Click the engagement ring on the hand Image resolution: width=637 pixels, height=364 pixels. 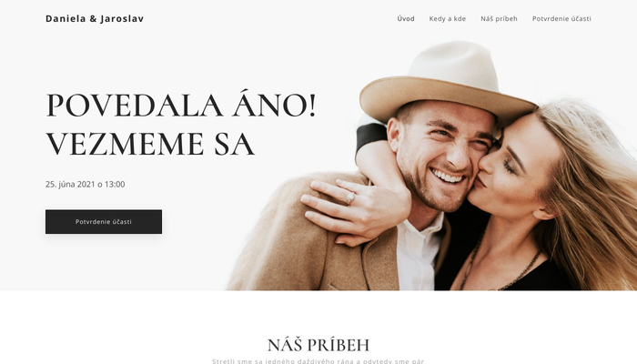pyautogui.click(x=350, y=197)
